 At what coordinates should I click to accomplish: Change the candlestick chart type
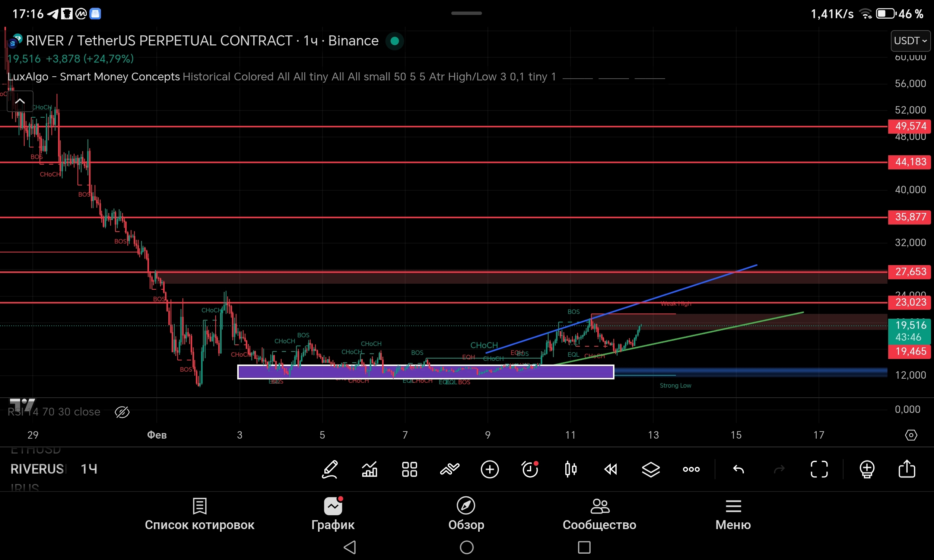[571, 470]
